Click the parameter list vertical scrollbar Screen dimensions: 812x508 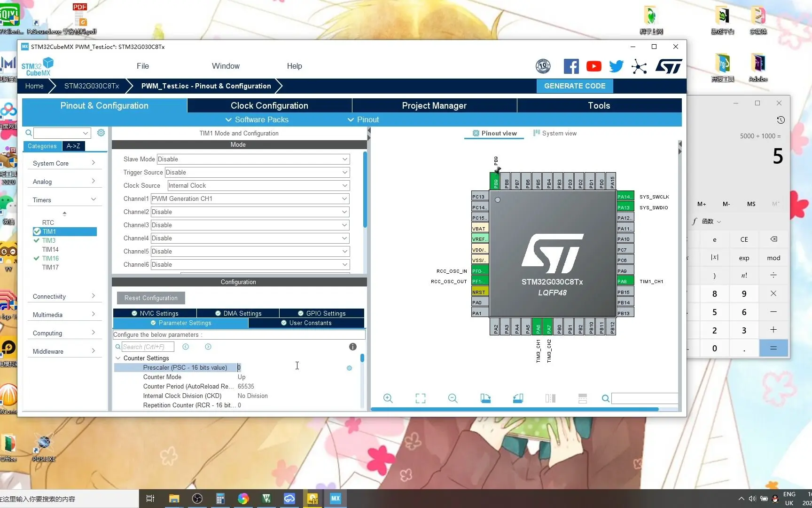pyautogui.click(x=362, y=357)
